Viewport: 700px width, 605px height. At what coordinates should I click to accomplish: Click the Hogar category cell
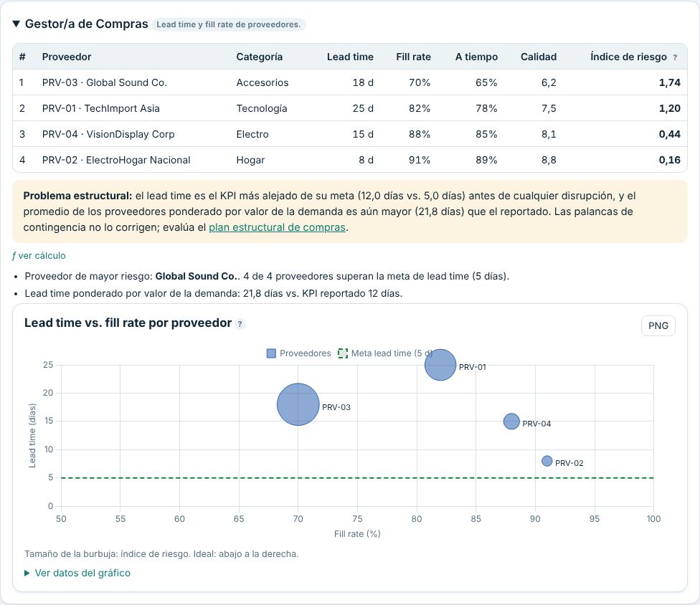tap(250, 160)
